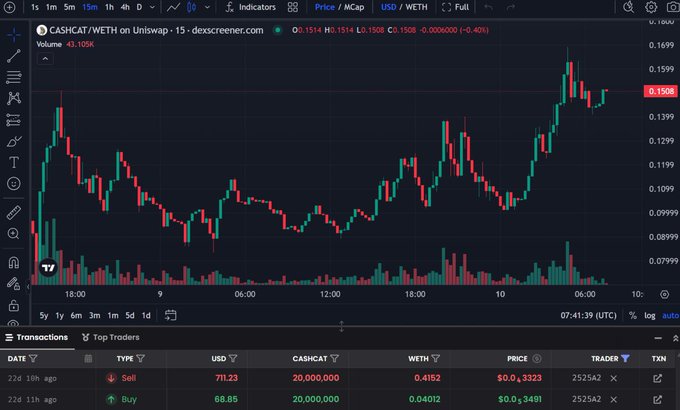680x410 pixels.
Task: Filter transactions by USD amount
Action: pyautogui.click(x=233, y=358)
